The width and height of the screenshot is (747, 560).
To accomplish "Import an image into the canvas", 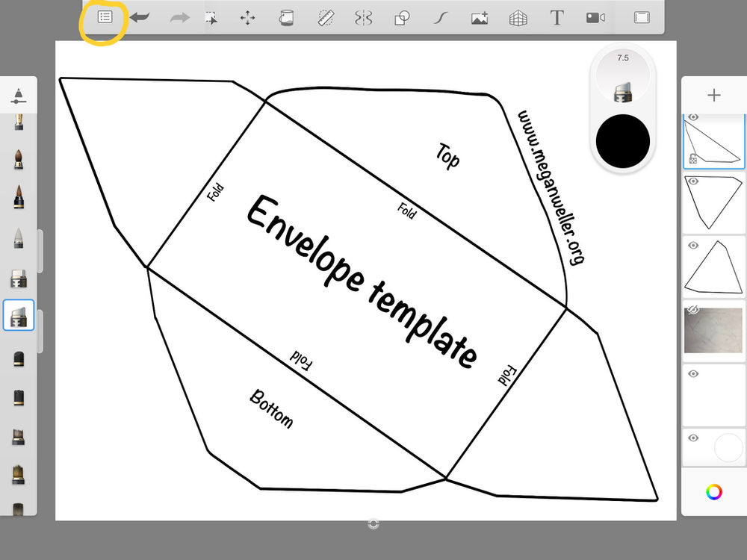I will (x=480, y=18).
